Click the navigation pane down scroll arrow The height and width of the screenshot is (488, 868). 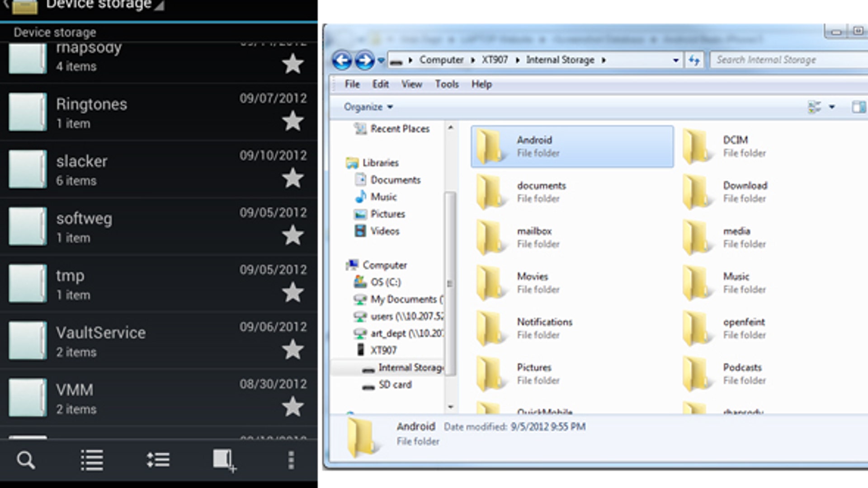pos(451,407)
